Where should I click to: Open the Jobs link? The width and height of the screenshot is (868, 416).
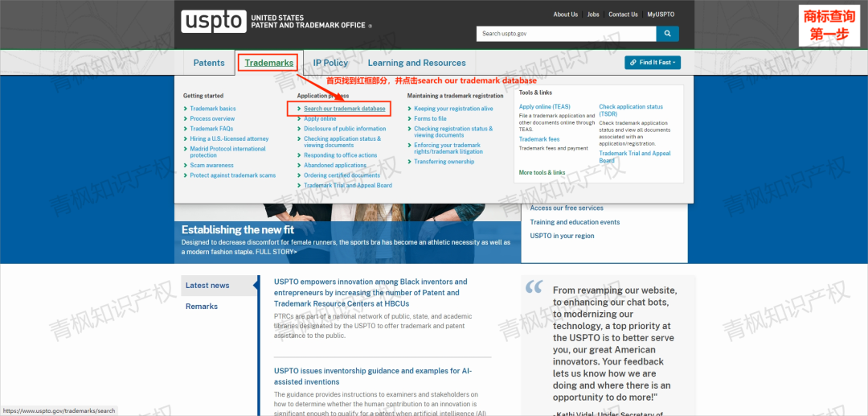[593, 14]
